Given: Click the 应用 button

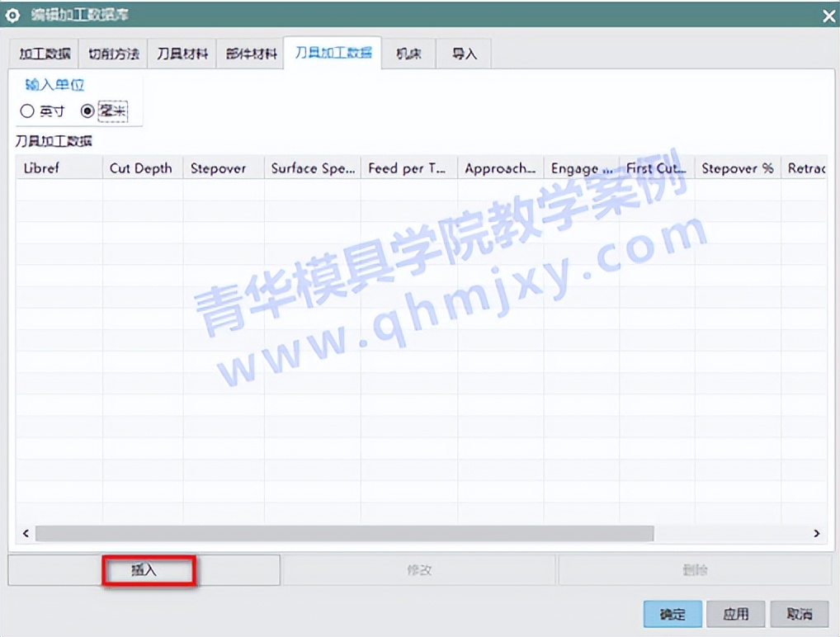Looking at the screenshot, I should click(x=736, y=614).
